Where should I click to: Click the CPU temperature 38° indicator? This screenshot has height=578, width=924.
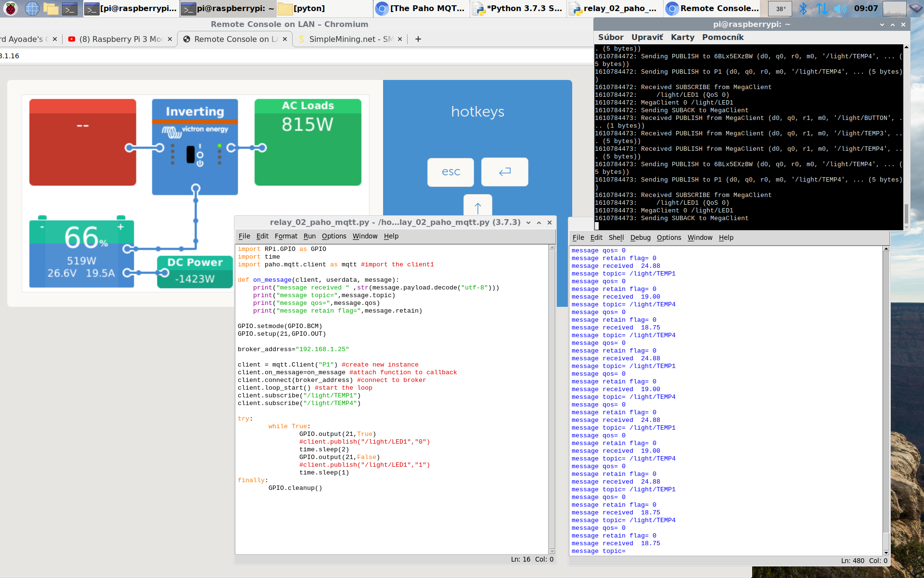pyautogui.click(x=780, y=8)
